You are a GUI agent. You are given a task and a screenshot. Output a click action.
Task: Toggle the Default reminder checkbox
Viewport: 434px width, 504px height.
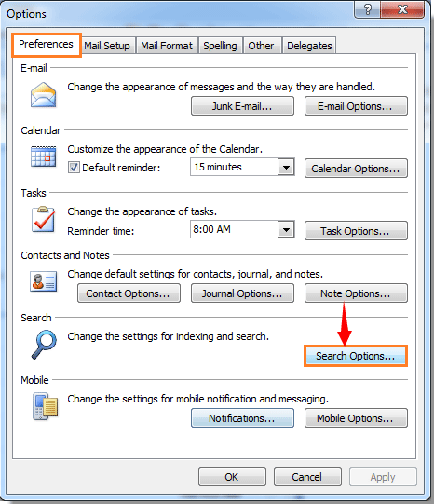point(74,168)
